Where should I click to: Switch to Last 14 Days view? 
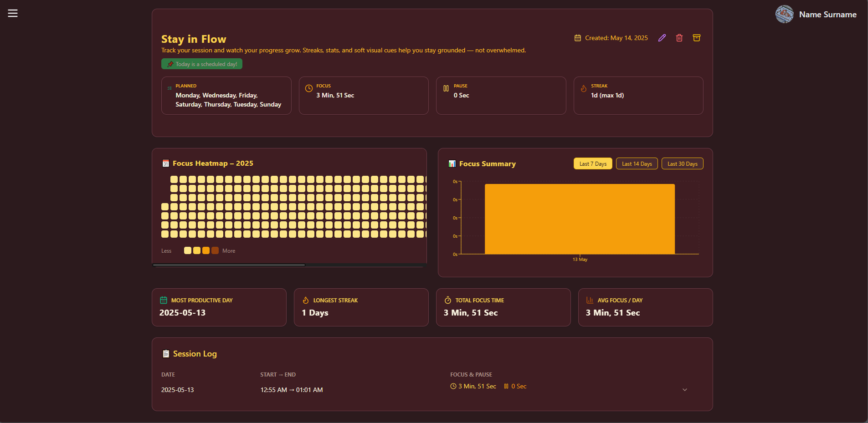[x=637, y=164]
